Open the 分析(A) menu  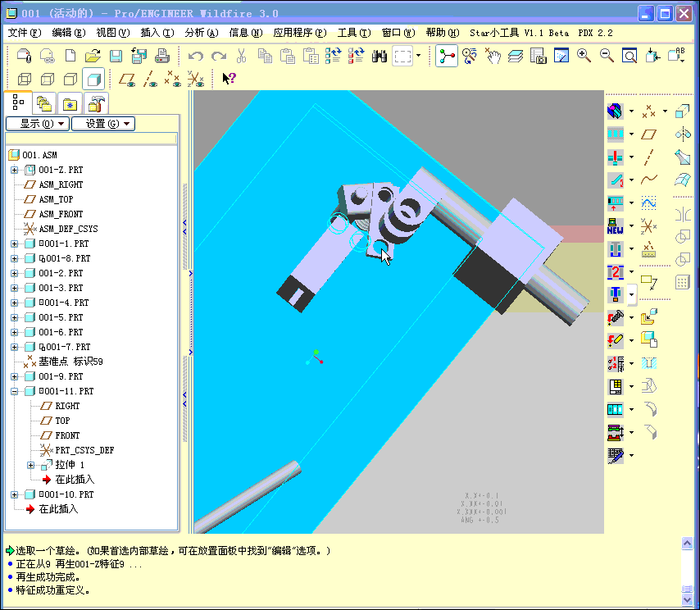click(x=202, y=33)
